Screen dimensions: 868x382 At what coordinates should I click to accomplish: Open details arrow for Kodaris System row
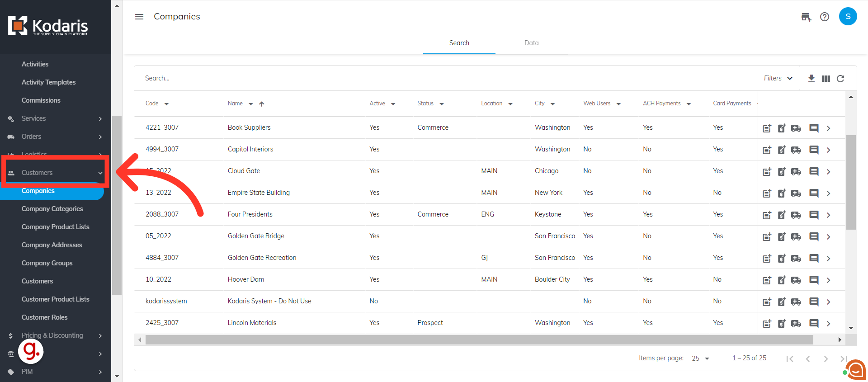click(x=829, y=302)
